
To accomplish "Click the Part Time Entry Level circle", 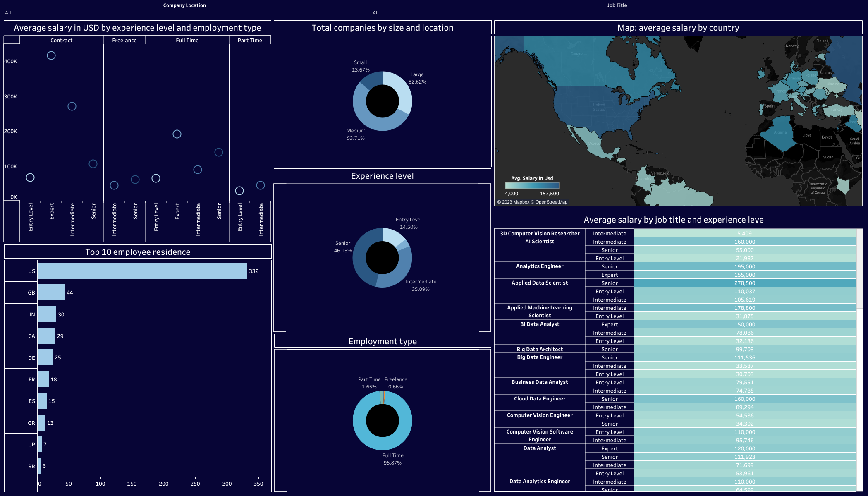I will (239, 191).
